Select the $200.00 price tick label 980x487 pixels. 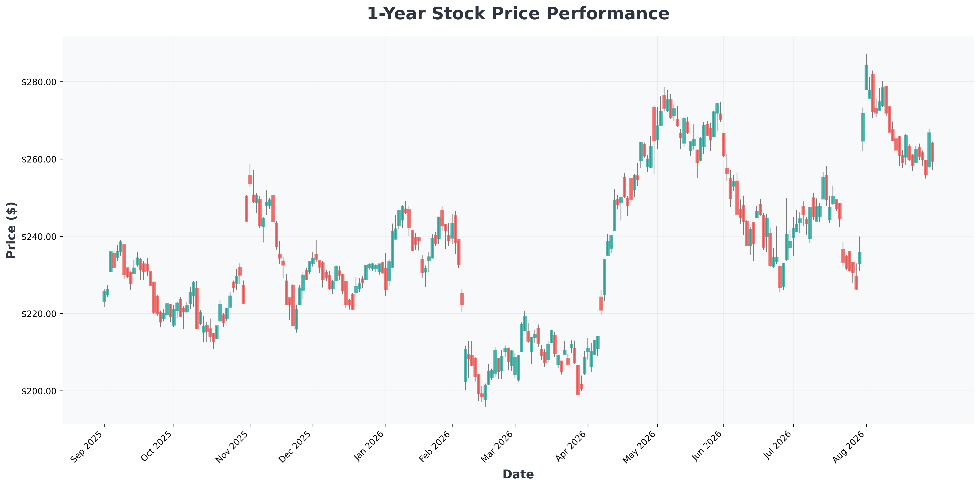pos(39,391)
